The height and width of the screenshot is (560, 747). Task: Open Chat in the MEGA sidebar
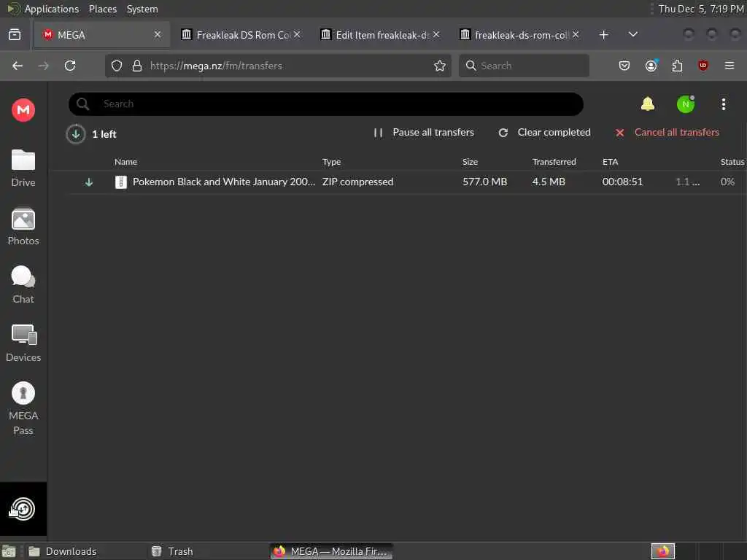[x=23, y=285]
